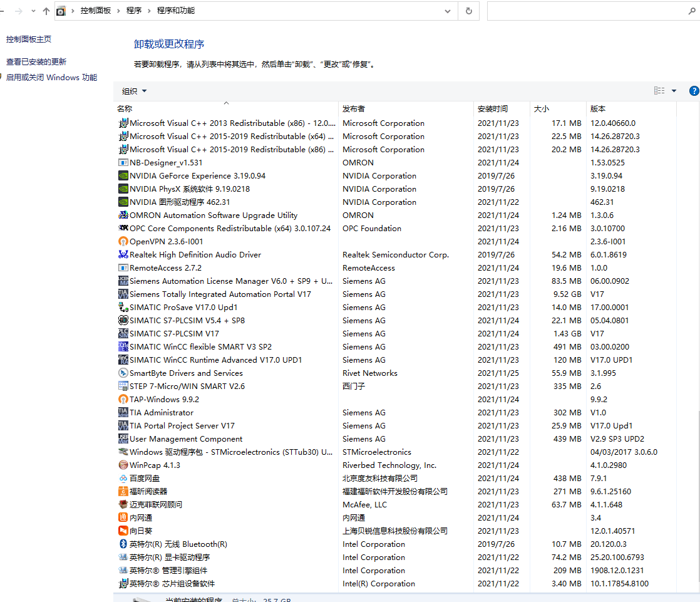The width and height of the screenshot is (700, 602).
Task: Click the forward navigation arrow
Action: pos(19,11)
